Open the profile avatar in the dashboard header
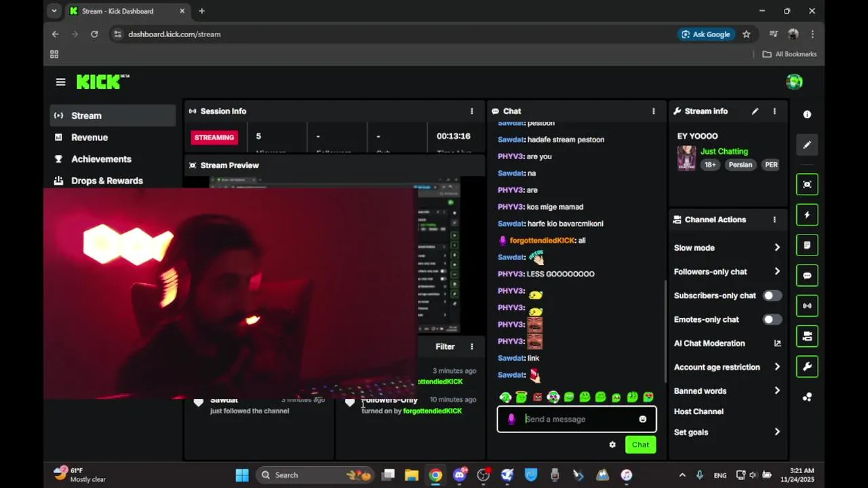 coord(794,82)
